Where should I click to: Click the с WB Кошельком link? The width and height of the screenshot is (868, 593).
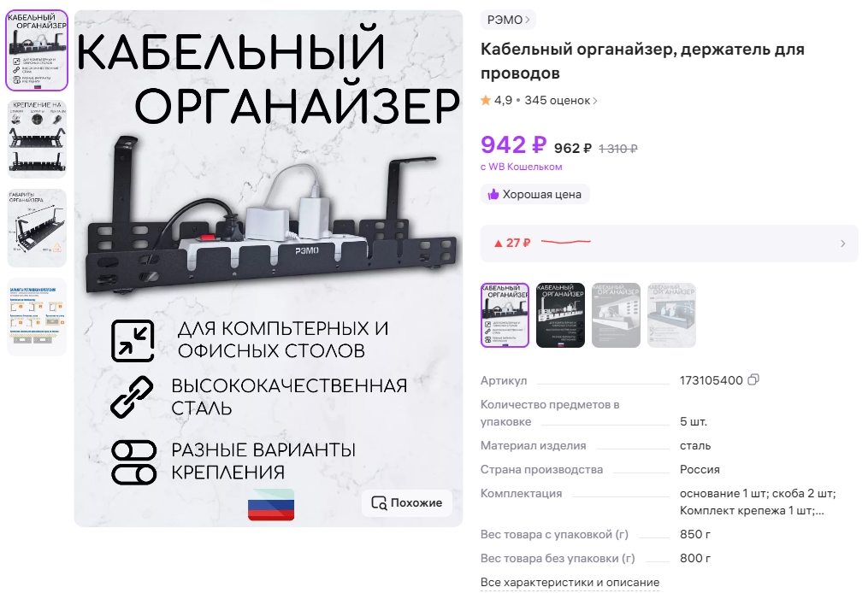tap(521, 167)
